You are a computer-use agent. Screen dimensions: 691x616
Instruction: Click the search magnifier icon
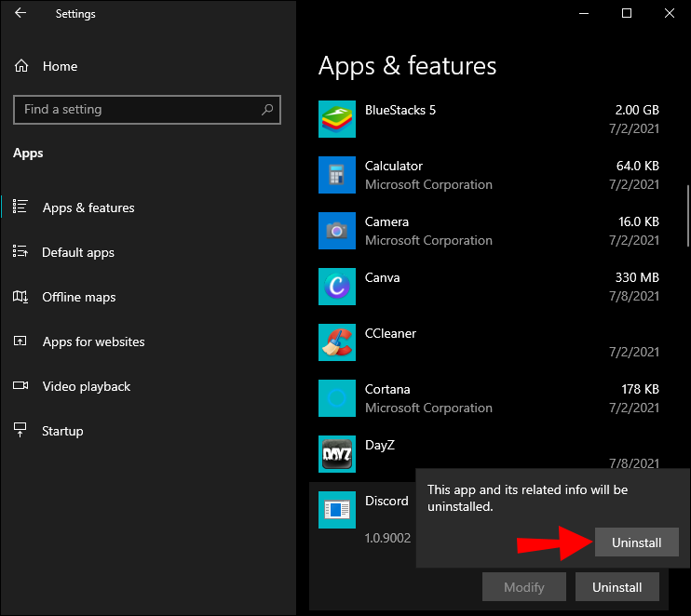tap(267, 110)
